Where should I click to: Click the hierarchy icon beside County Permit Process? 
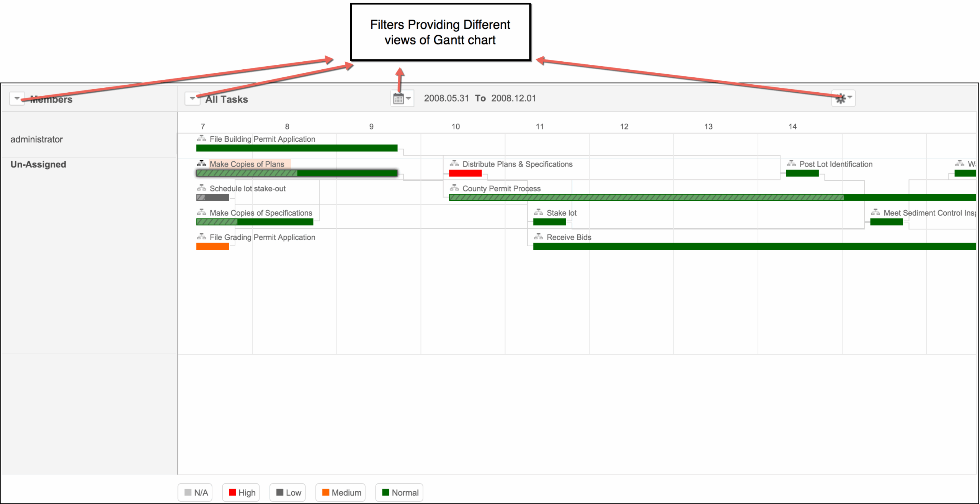[x=454, y=187]
